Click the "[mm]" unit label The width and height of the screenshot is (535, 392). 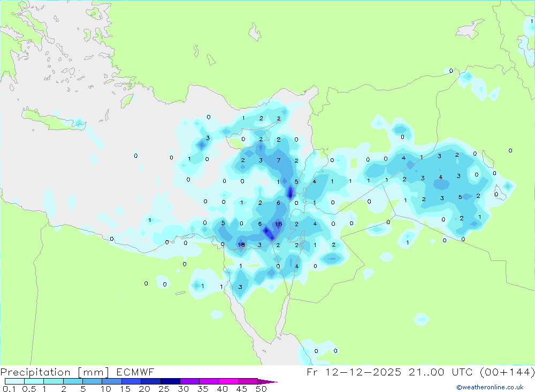coord(93,372)
